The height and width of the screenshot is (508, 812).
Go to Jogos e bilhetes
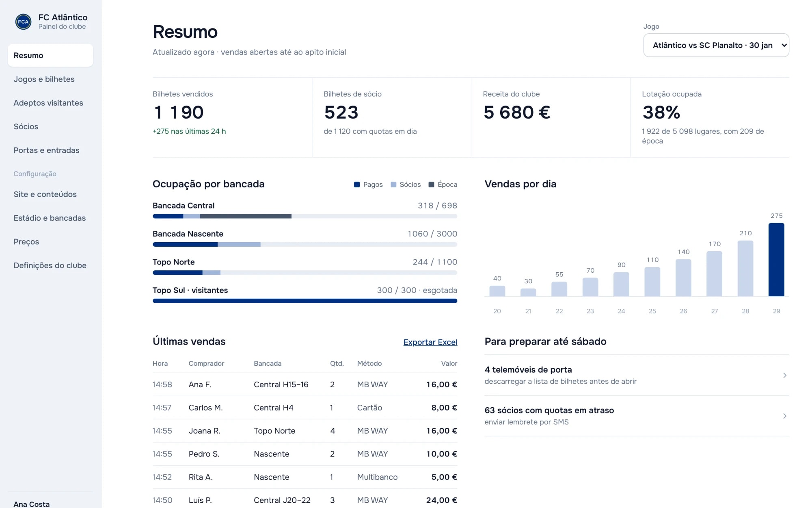tap(50, 79)
